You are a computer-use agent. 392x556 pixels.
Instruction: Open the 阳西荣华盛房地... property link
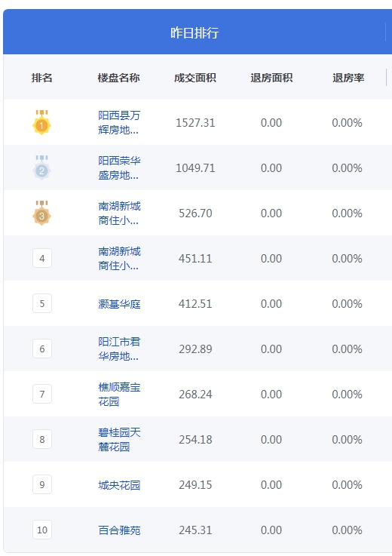(119, 167)
